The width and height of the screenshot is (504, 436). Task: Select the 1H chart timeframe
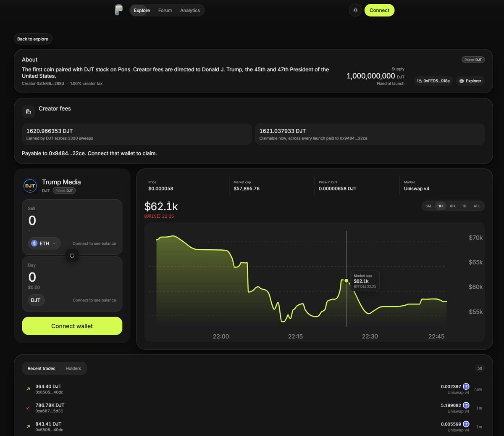point(440,206)
